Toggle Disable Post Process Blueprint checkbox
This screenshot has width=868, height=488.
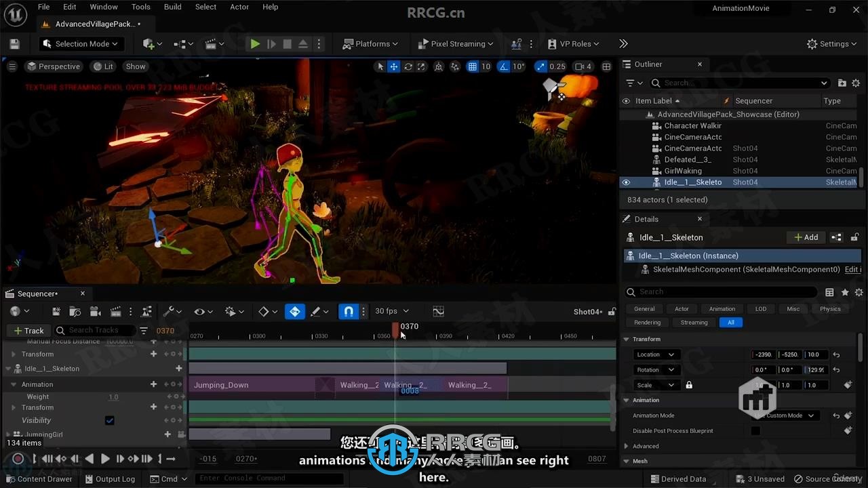pos(755,431)
